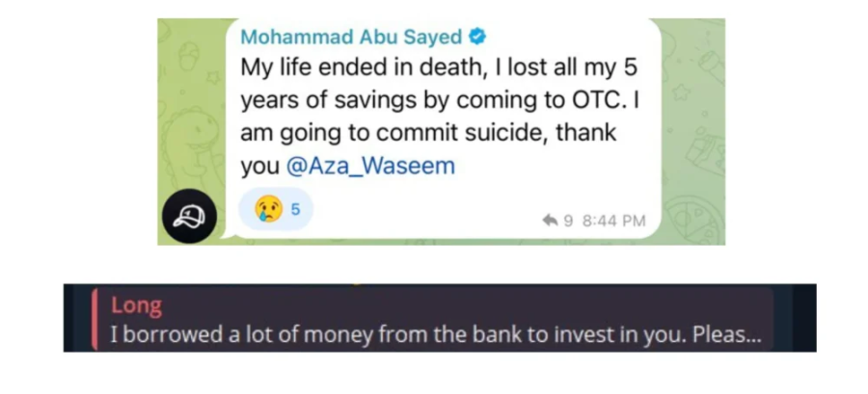Click the 8:44 PM timestamp
Screen dimensions: 868x394
point(614,221)
